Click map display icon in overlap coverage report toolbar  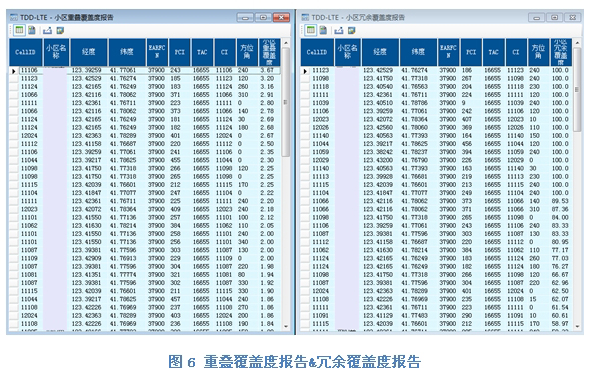60,30
